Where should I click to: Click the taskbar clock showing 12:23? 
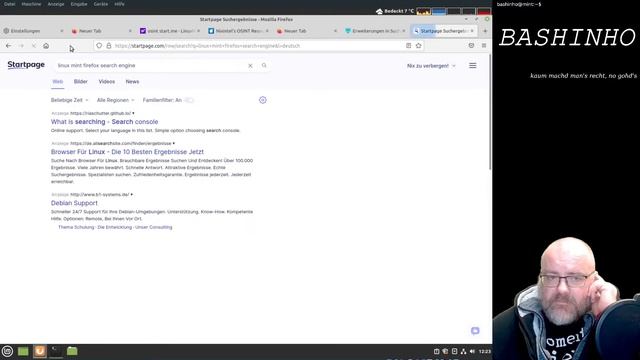tap(484, 351)
